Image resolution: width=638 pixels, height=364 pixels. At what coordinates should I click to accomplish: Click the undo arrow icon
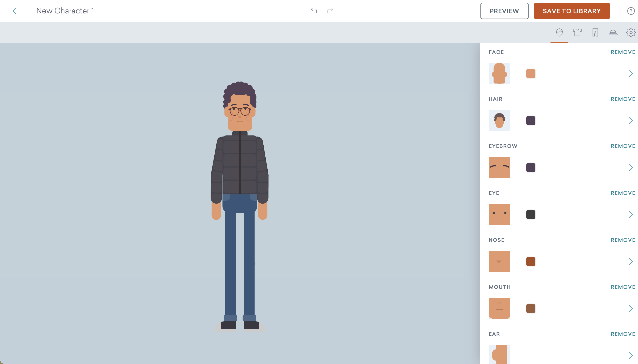point(314,10)
